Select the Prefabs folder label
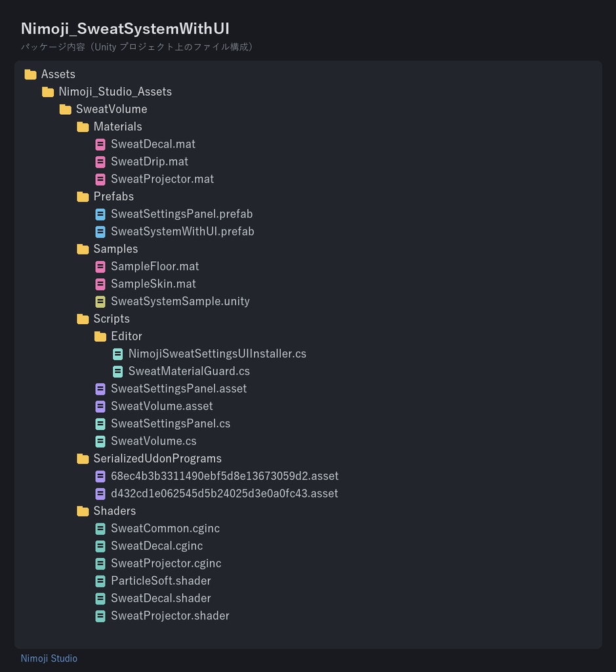This screenshot has width=616, height=672. pos(113,197)
